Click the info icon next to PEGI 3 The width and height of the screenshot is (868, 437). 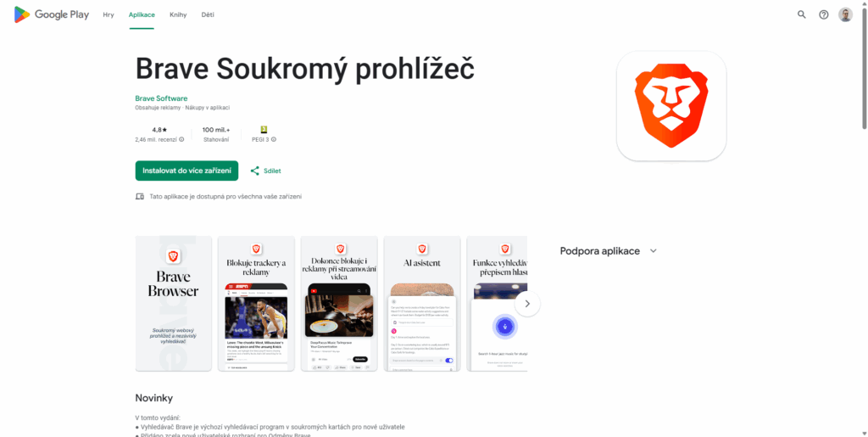tap(274, 139)
